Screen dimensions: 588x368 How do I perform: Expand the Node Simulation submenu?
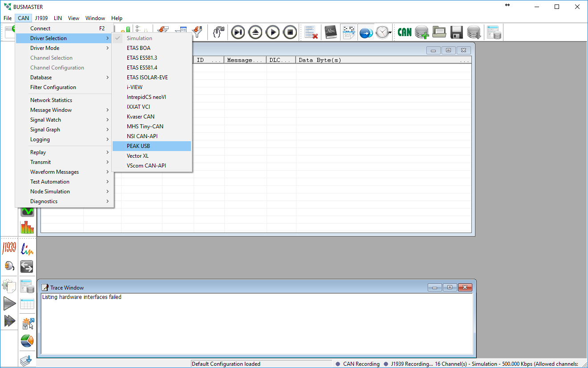pyautogui.click(x=64, y=192)
